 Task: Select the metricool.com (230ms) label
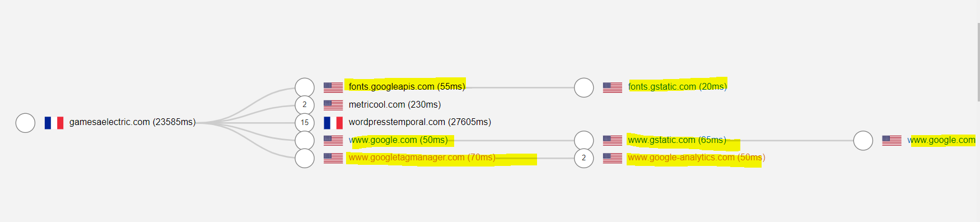[394, 104]
